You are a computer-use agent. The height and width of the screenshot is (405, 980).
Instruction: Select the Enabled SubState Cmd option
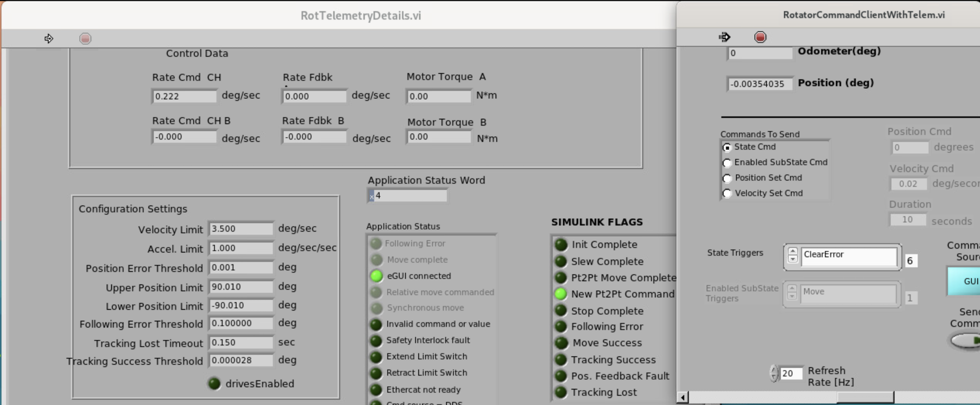(727, 163)
